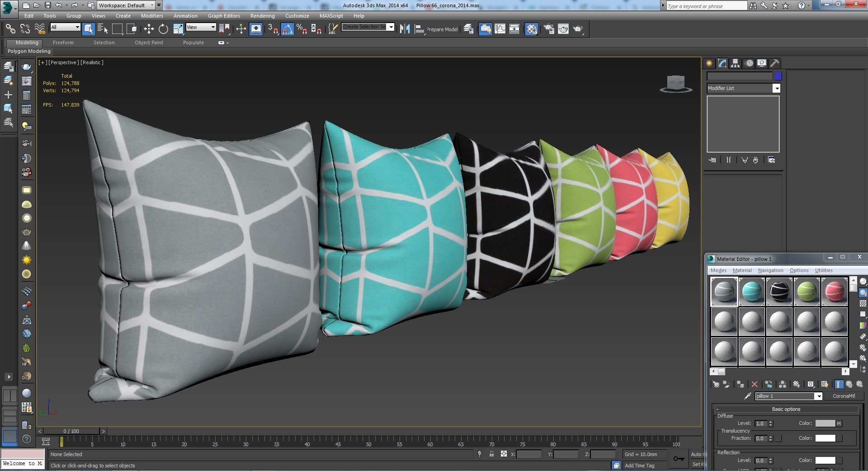Switch to Object Paint ribbon tab
This screenshot has height=471, width=868.
tap(149, 42)
